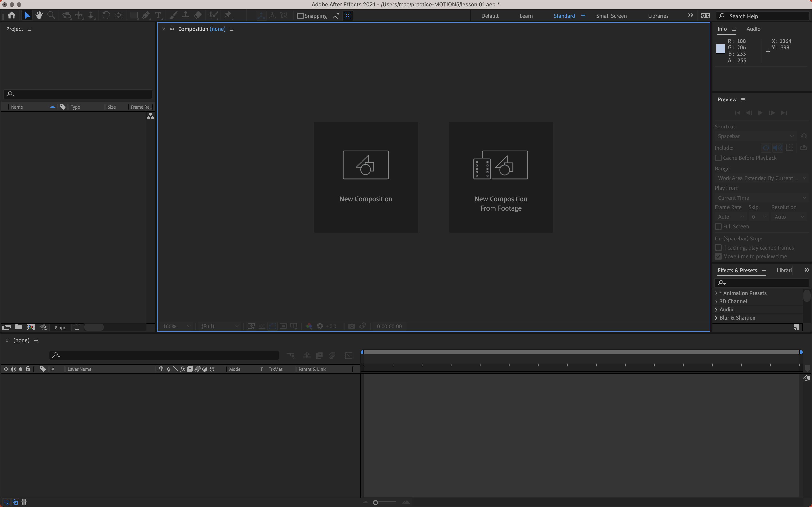
Task: Click New Composition From Footage
Action: (501, 177)
